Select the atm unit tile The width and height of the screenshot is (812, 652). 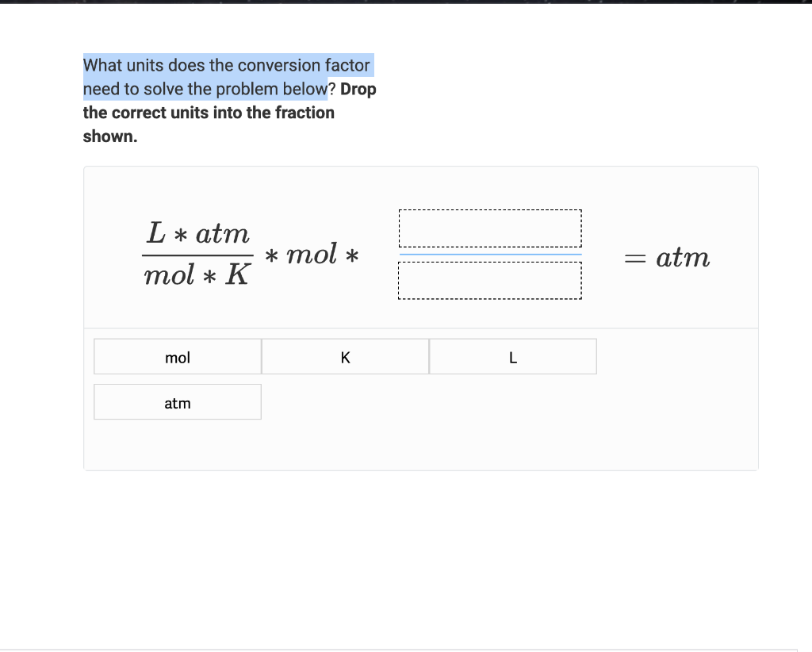coord(177,402)
